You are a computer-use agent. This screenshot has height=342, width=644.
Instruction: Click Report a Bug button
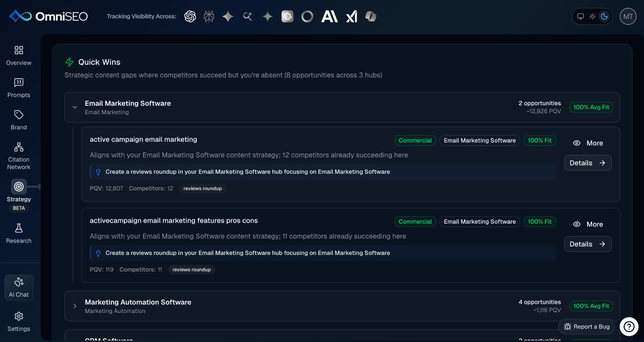tap(586, 327)
